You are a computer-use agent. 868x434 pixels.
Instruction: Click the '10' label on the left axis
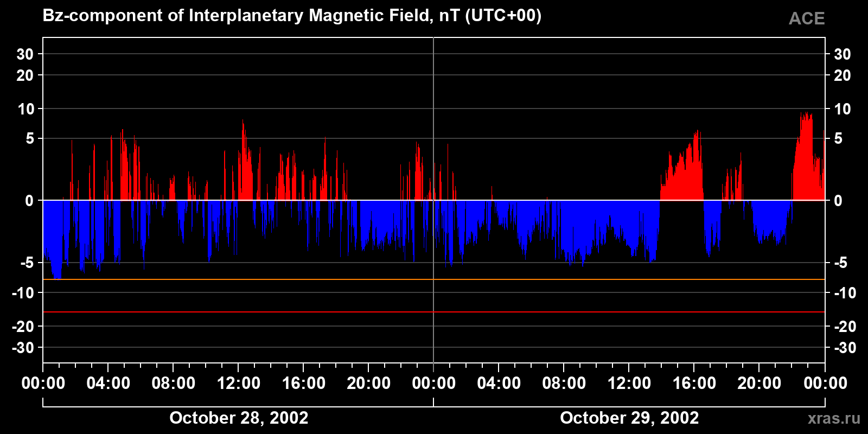point(25,109)
